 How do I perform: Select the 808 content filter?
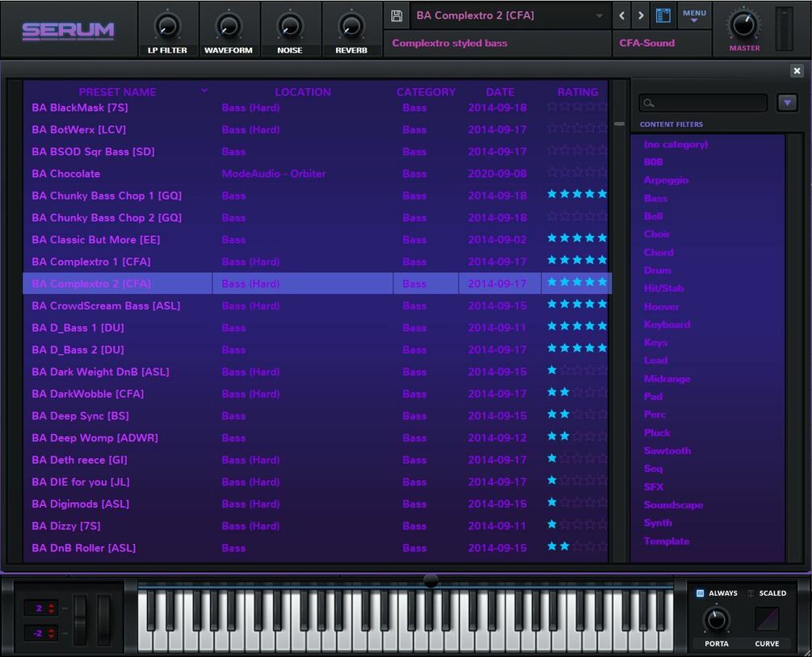pyautogui.click(x=653, y=162)
